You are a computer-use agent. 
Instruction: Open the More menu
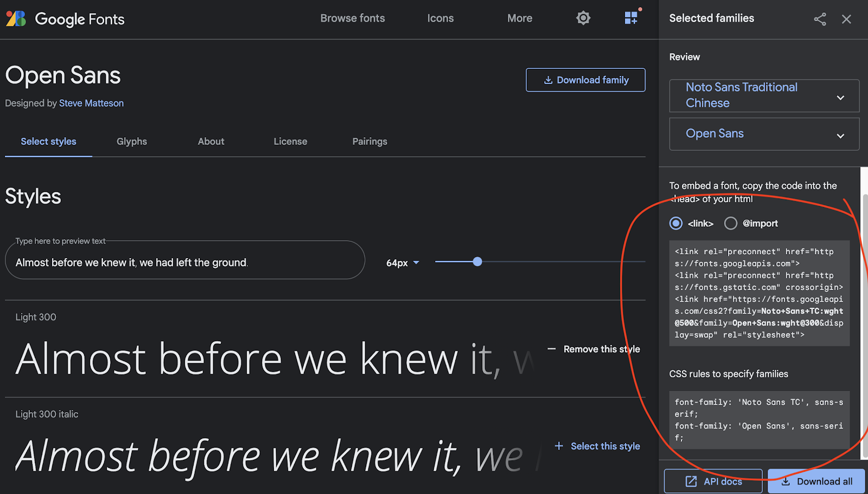point(520,18)
